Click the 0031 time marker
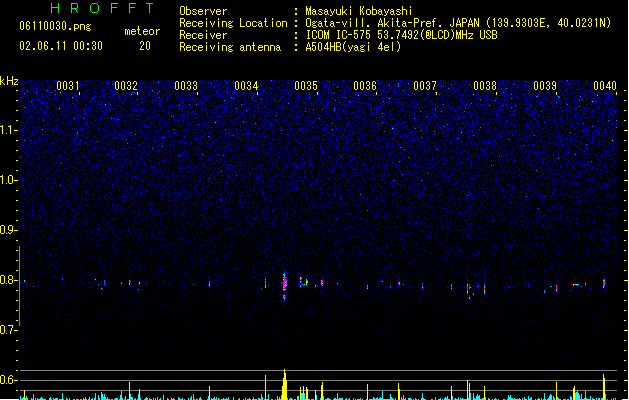The width and height of the screenshot is (629, 400). 67,86
